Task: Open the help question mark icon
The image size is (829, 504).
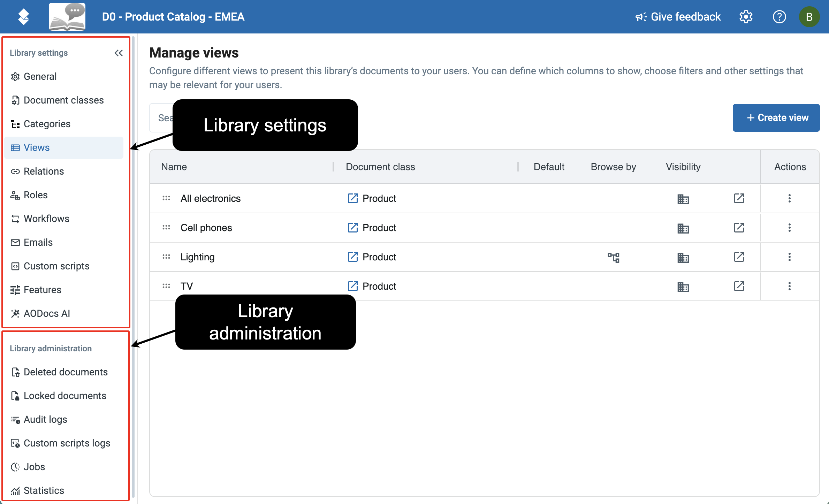Action: 779,17
